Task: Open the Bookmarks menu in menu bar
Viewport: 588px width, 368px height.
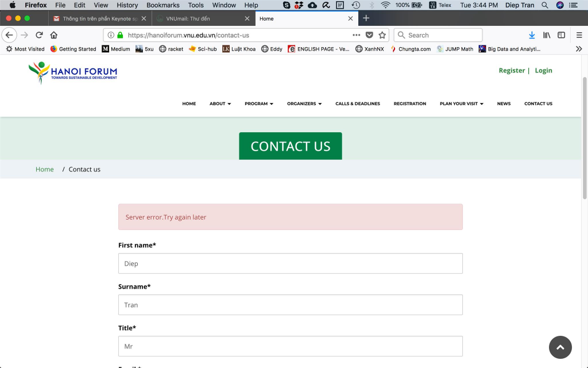Action: pos(163,5)
